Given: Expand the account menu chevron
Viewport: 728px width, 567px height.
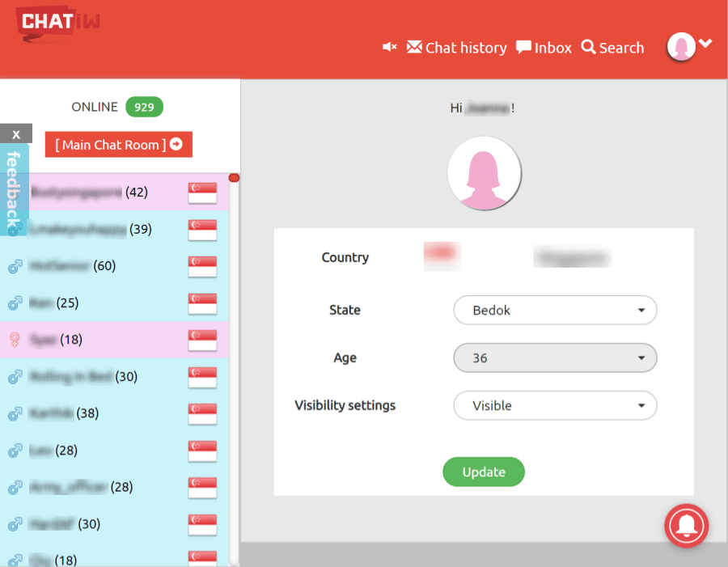Looking at the screenshot, I should (705, 44).
